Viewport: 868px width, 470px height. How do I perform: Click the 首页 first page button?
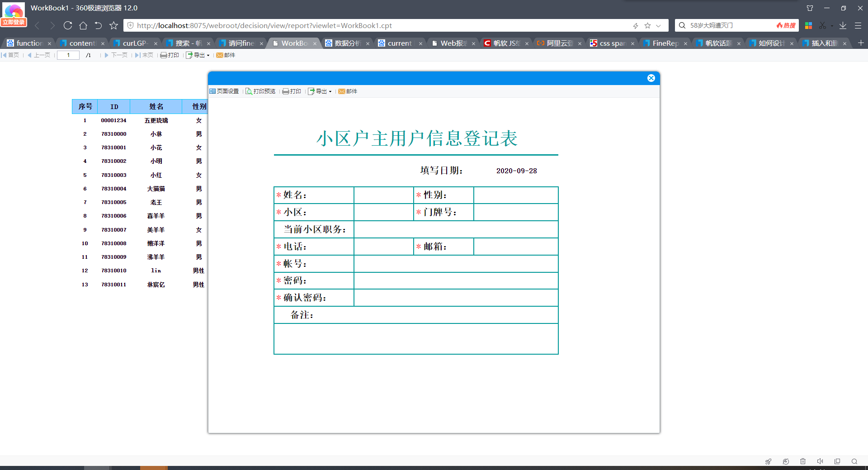(x=10, y=55)
